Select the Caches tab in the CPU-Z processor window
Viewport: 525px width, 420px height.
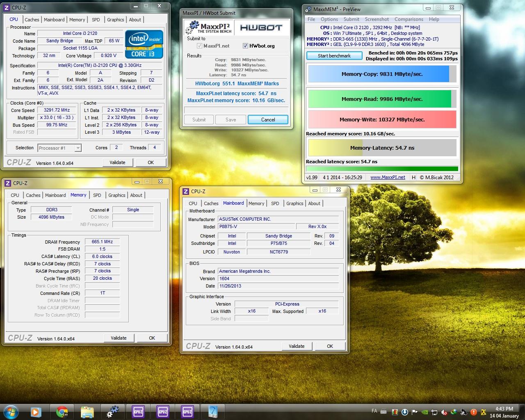[x=32, y=20]
